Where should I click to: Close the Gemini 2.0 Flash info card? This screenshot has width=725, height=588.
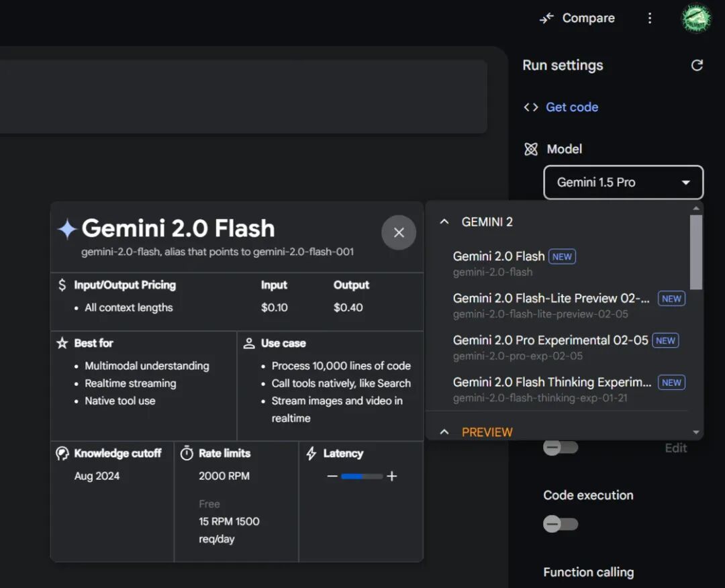(x=399, y=232)
